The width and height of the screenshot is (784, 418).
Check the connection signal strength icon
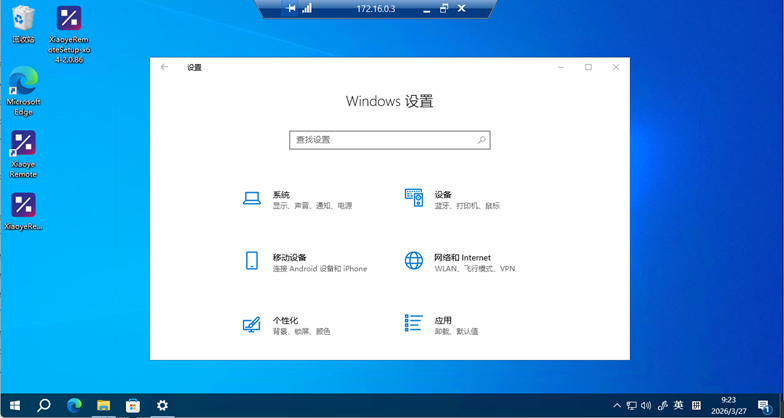307,9
